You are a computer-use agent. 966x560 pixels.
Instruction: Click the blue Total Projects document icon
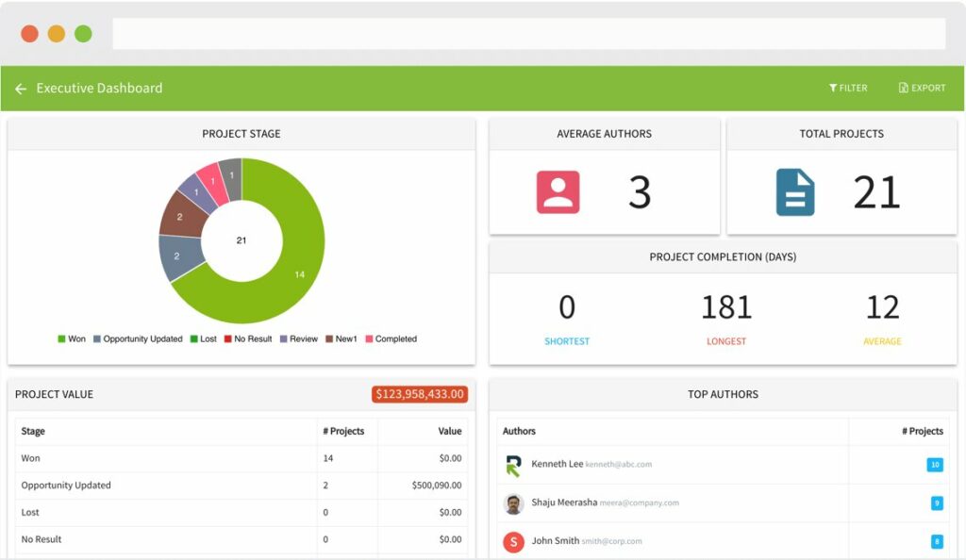[794, 192]
